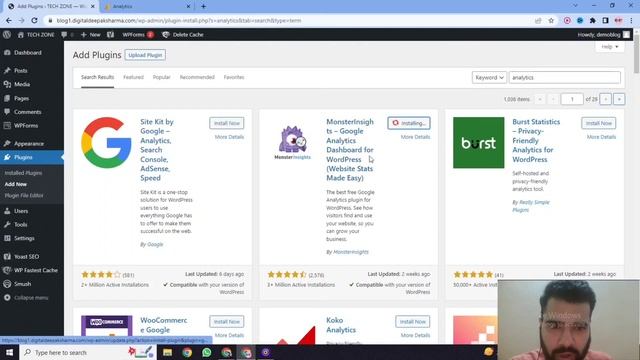Click the MonsterInsights Installing button
This screenshot has height=360, width=640.
click(409, 123)
